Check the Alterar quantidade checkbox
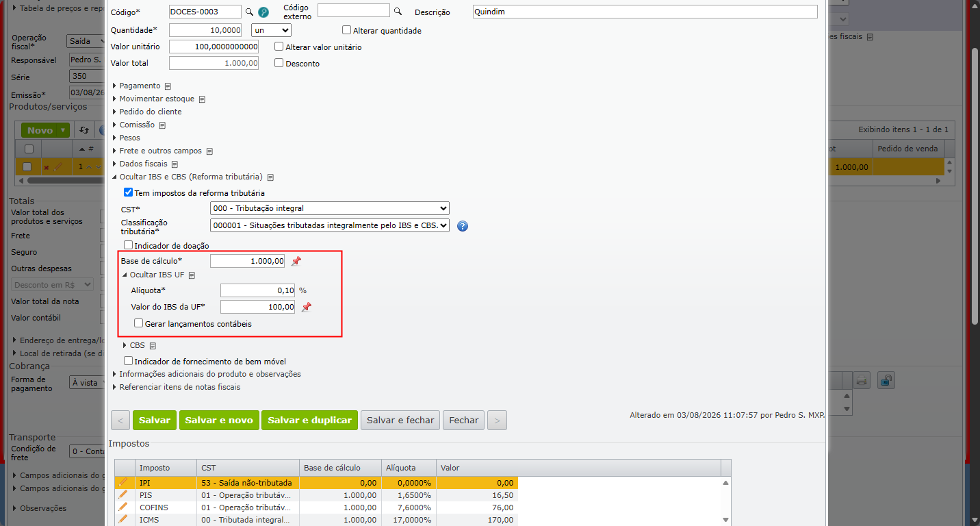 [x=346, y=30]
